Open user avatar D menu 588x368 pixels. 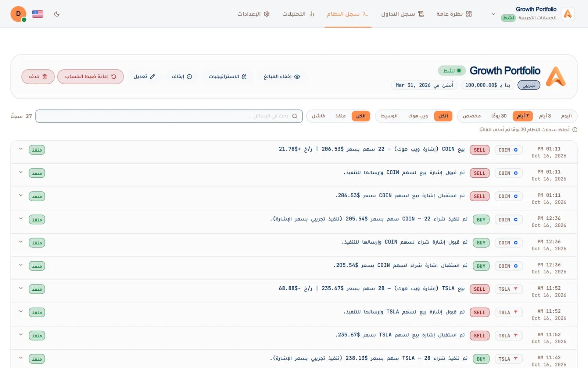(18, 14)
